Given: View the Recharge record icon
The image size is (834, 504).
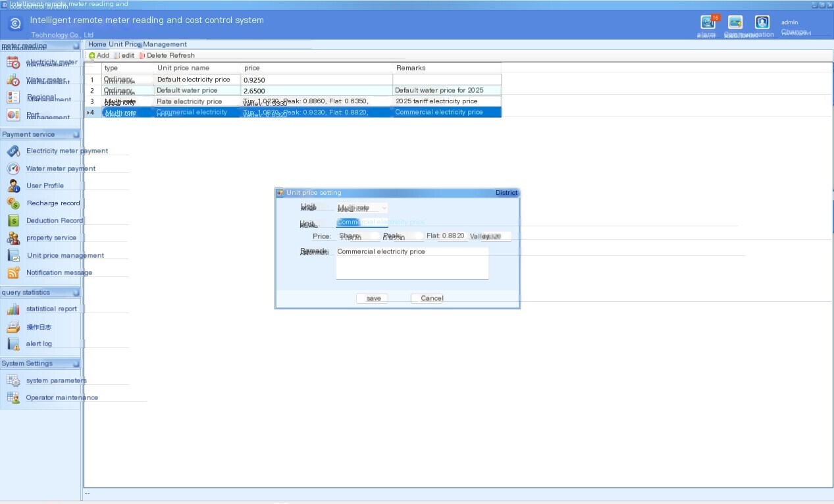Looking at the screenshot, I should [x=13, y=203].
